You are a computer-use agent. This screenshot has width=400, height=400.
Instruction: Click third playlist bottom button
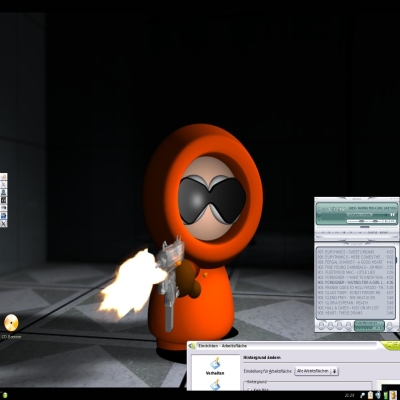tap(339, 326)
